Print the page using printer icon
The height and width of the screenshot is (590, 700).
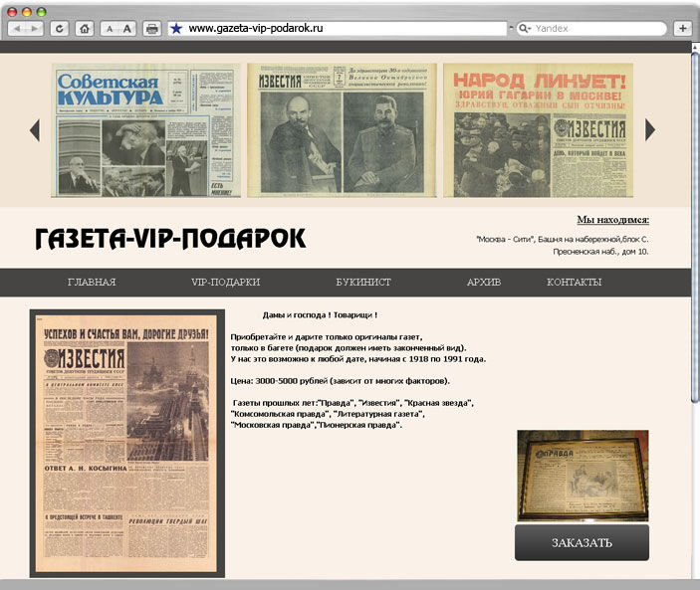151,29
